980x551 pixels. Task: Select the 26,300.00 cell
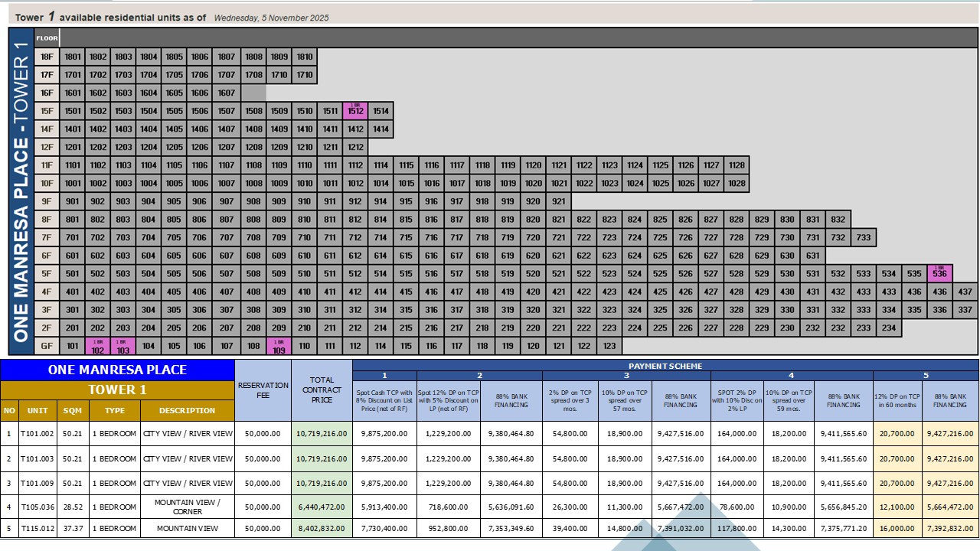pos(570,507)
